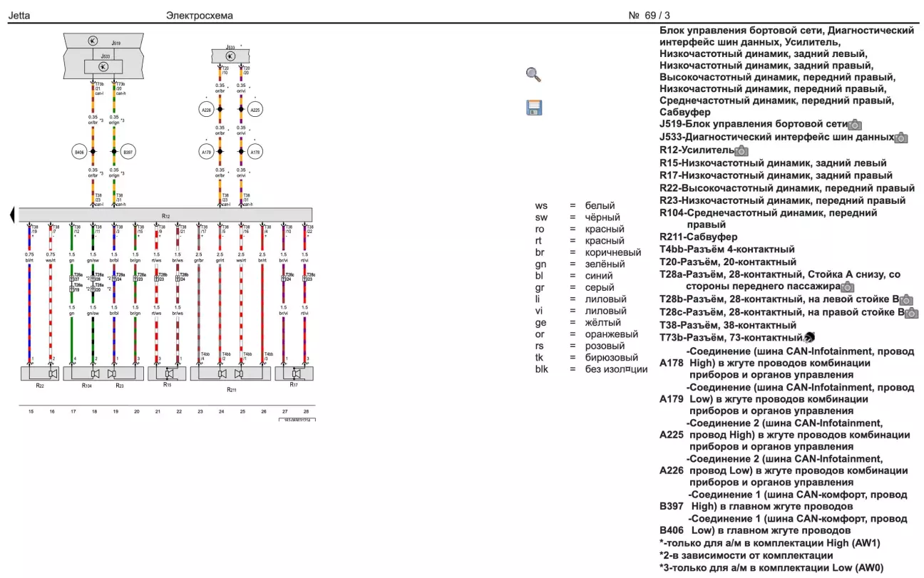Click the floppy disk save icon
Image resolution: width=924 pixels, height=578 pixels.
pyautogui.click(x=533, y=108)
